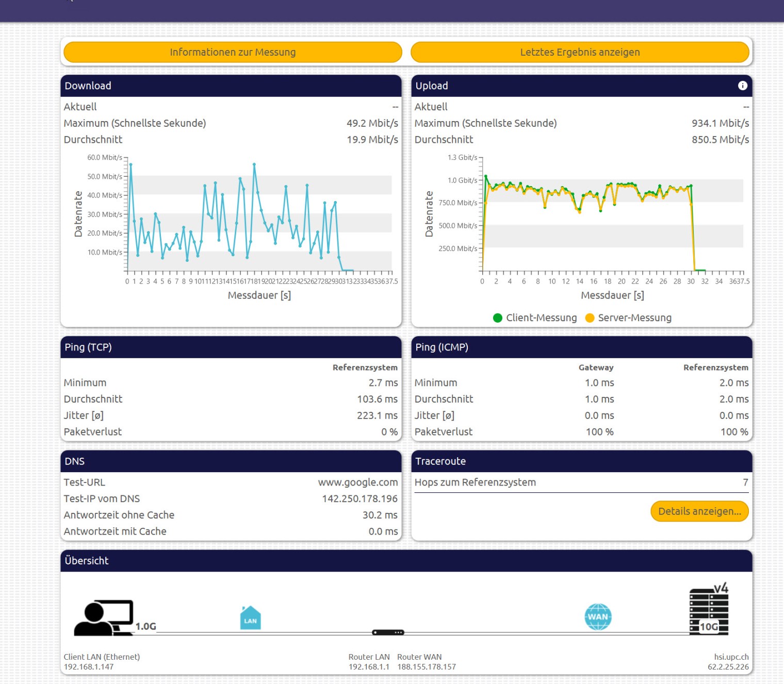Click the Ping (TCP) panel header
The height and width of the screenshot is (684, 784).
click(231, 347)
